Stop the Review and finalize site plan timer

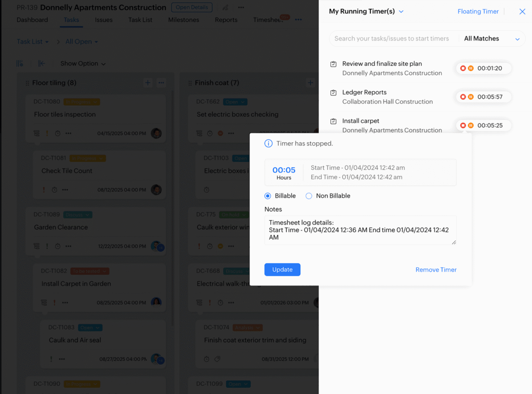coord(463,68)
